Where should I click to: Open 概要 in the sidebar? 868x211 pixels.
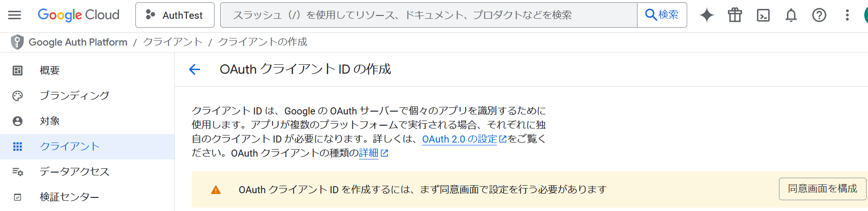[x=87, y=70]
